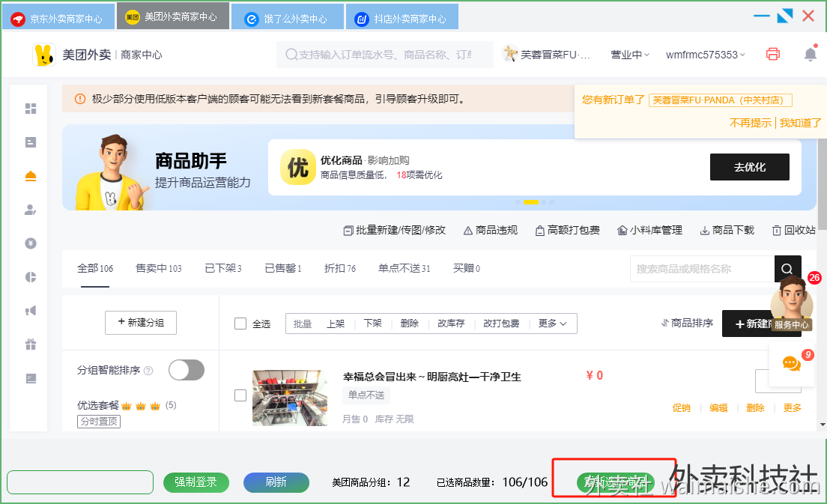Screen dimensions: 827x504
Task: Click the 小料库管理 icon
Action: 622,231
